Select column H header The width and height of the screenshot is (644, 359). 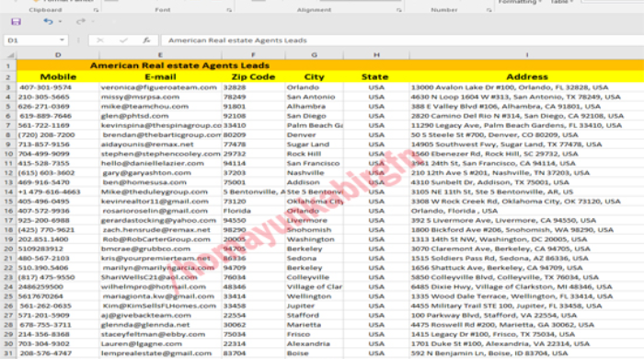376,55
